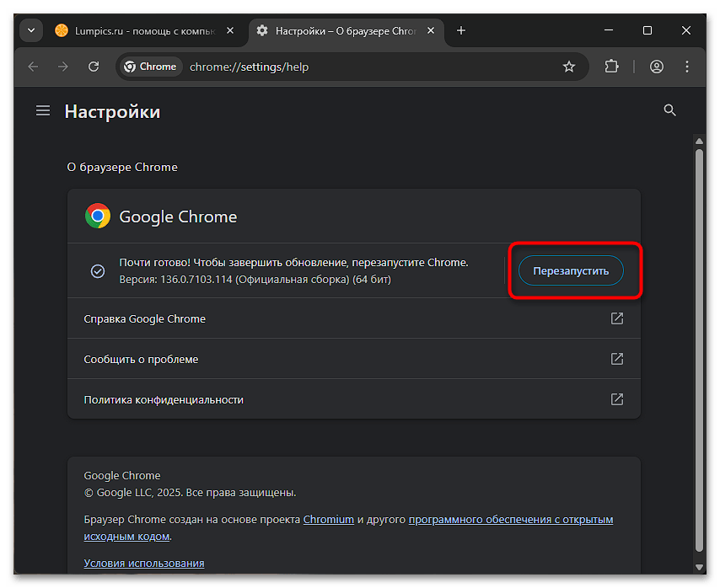Close the Настройки settings tab
Image resolution: width=720 pixels, height=588 pixels.
click(431, 30)
